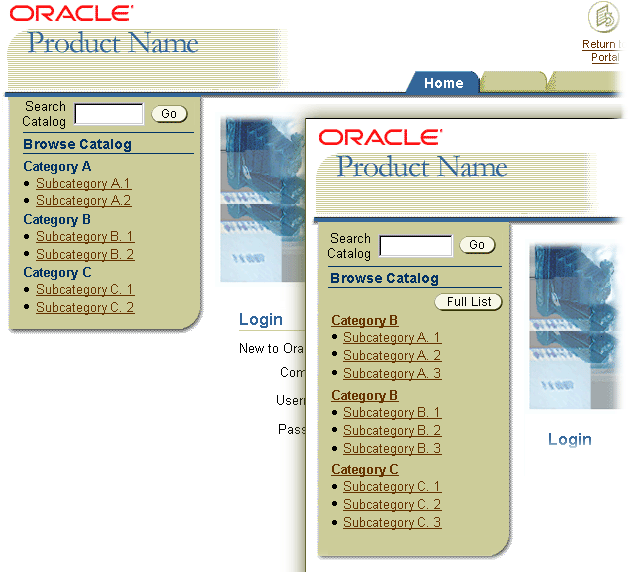Open Subcategory B. 3 in front window

click(392, 448)
